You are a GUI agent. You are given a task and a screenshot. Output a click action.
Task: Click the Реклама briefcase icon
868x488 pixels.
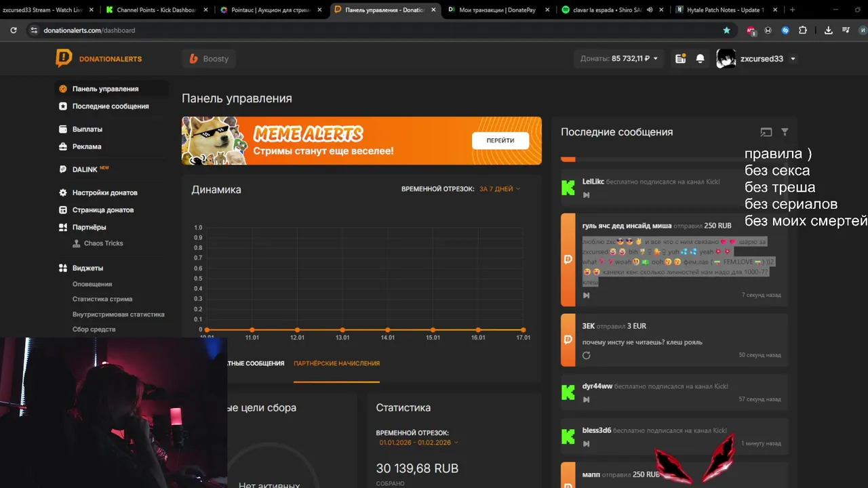pyautogui.click(x=63, y=146)
